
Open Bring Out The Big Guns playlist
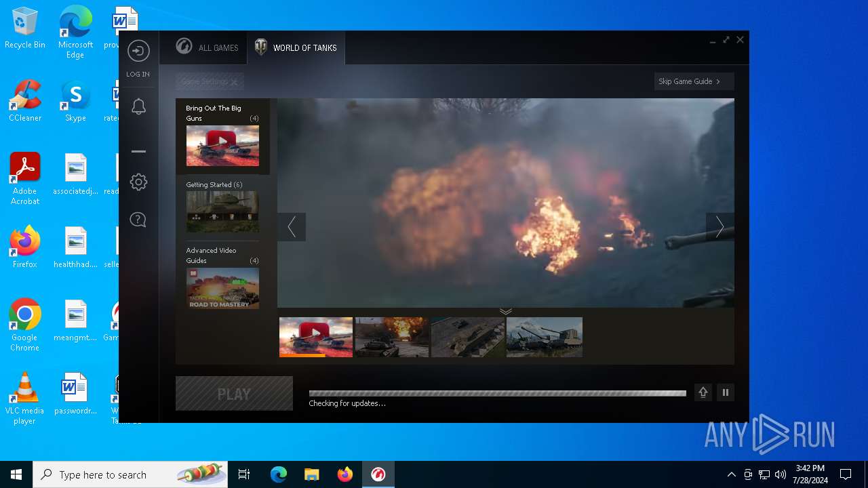click(222, 136)
